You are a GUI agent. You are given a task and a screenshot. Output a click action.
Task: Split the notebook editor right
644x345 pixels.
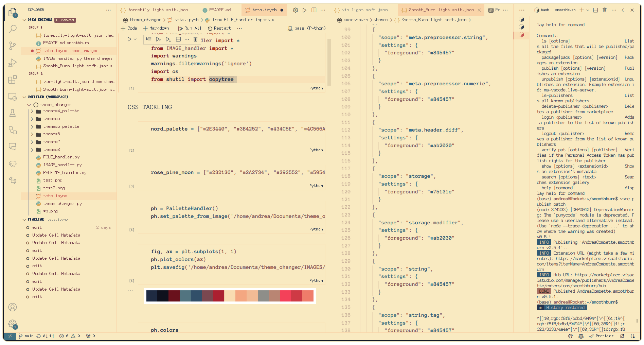(x=314, y=10)
